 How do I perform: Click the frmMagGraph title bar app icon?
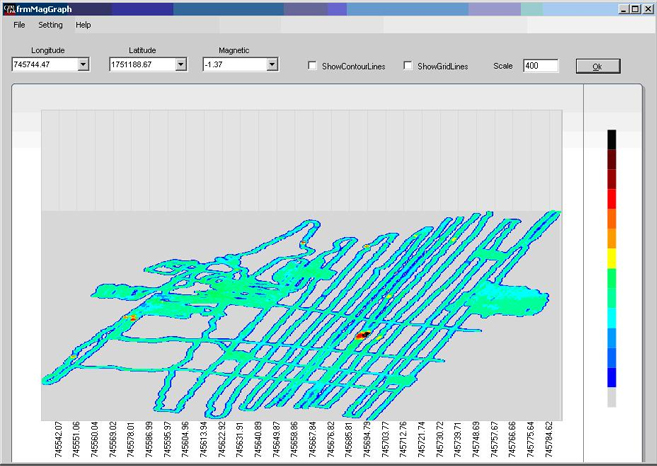[8, 9]
